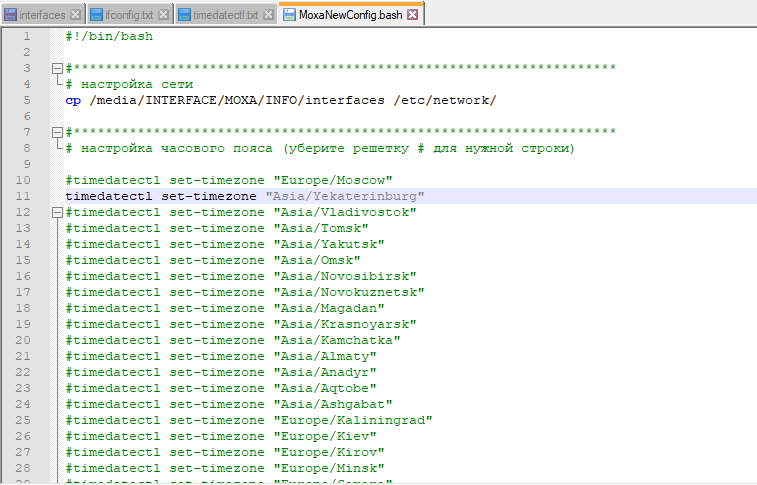Viewport: 757px width, 485px height.
Task: Click the disk icon on the MoxaNewConfig.bash tab
Action: pyautogui.click(x=289, y=15)
